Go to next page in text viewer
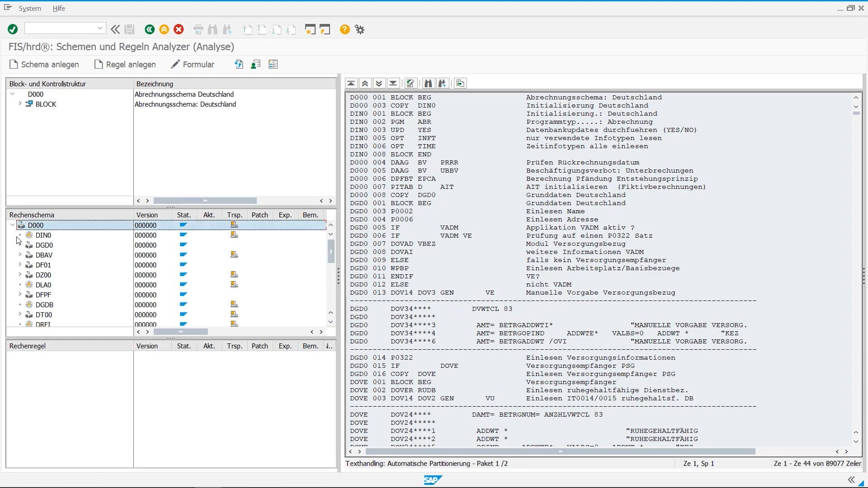Viewport: 868px width, 488px height. click(x=379, y=83)
